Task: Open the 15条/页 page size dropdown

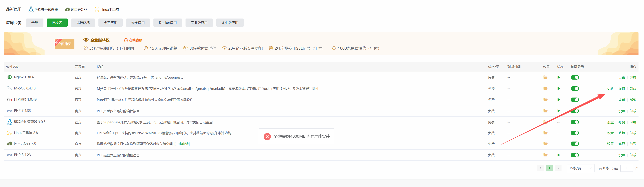Action: pos(580,168)
